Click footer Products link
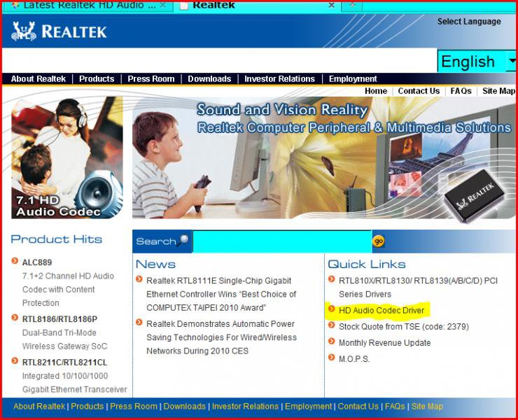The image size is (518, 420). pos(87,407)
